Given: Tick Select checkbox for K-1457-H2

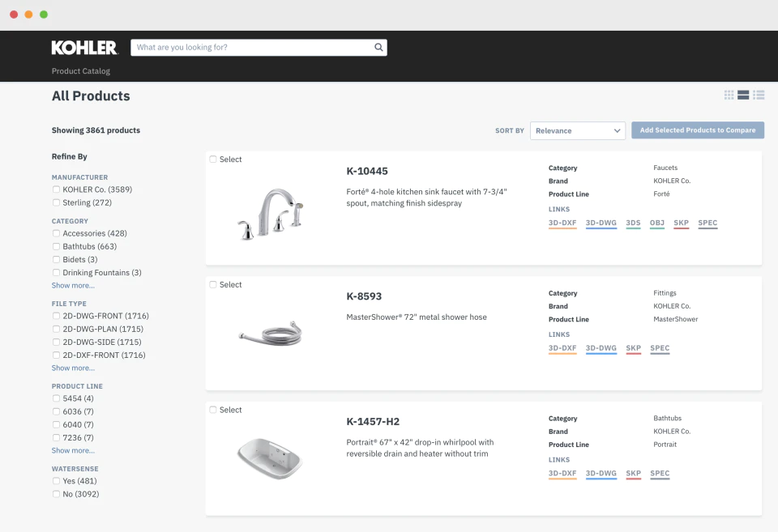Looking at the screenshot, I should [213, 410].
